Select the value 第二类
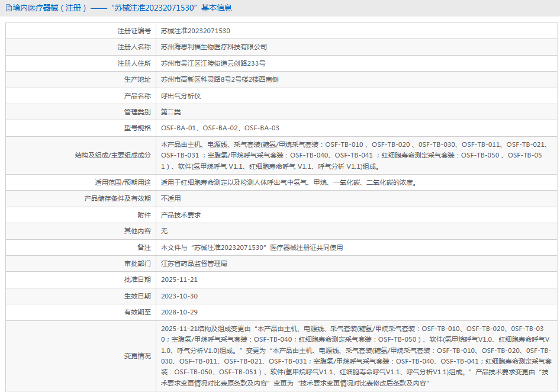This screenshot has height=392, width=560. click(x=170, y=112)
